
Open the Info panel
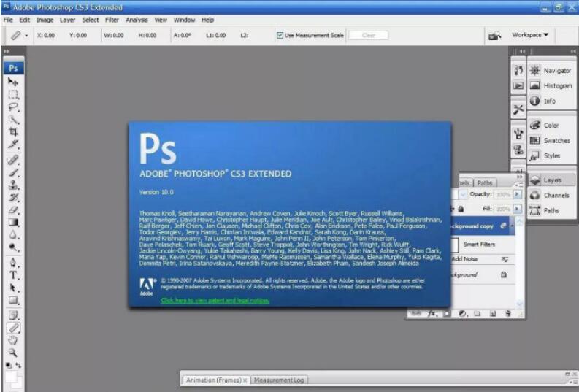point(551,101)
